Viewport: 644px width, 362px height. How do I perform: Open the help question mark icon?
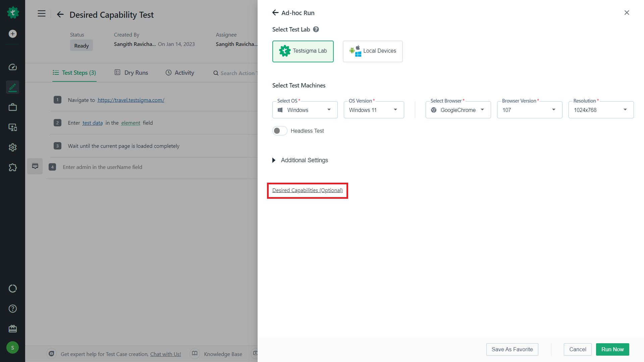pyautogui.click(x=13, y=309)
